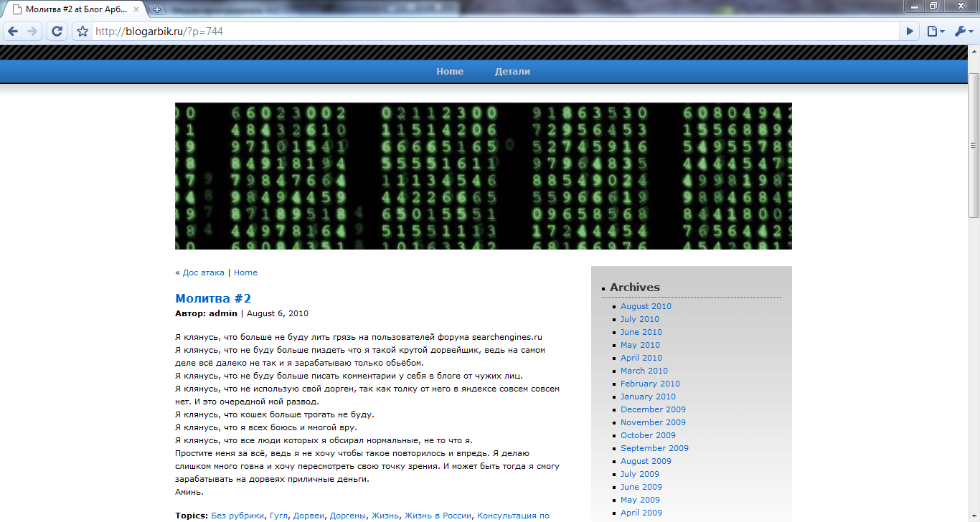Open the January 2010 archive

pos(648,397)
